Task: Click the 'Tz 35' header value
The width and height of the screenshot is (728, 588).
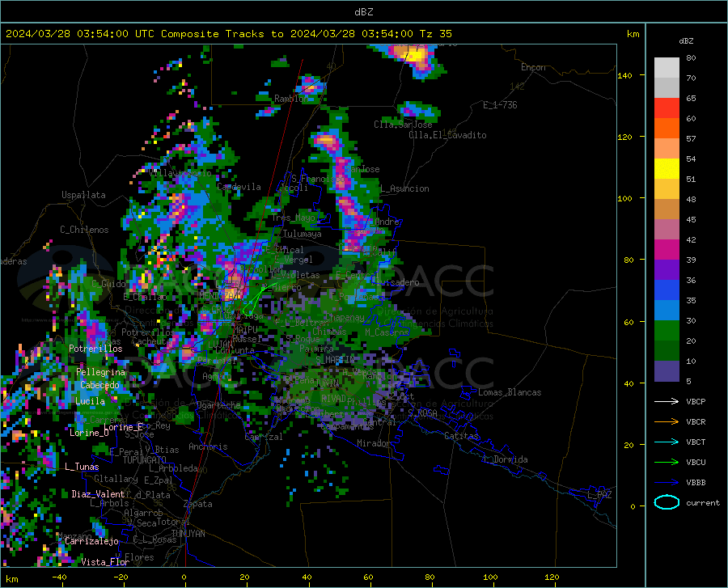Action: point(435,34)
